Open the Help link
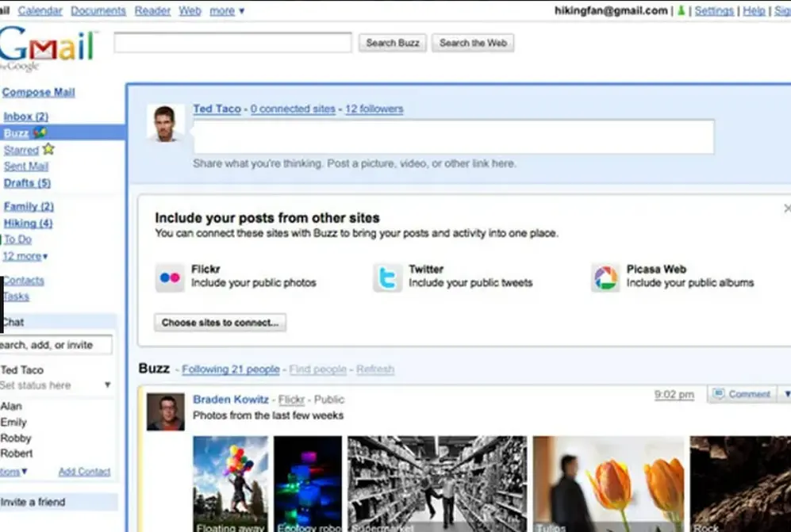 tap(755, 10)
